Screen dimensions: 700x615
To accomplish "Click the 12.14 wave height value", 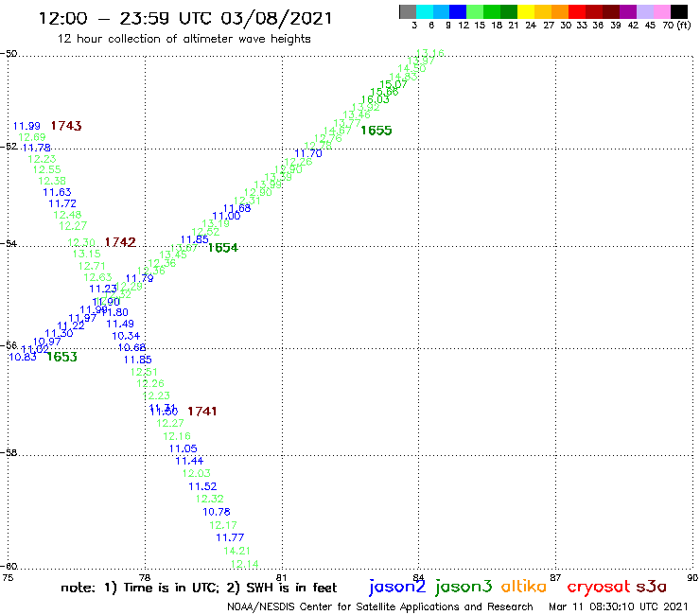I will [244, 565].
